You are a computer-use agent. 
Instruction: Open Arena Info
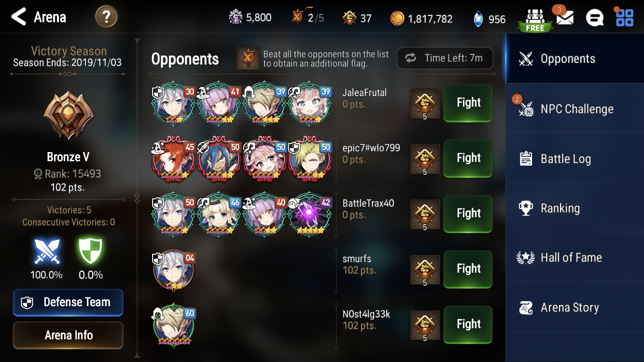(68, 335)
